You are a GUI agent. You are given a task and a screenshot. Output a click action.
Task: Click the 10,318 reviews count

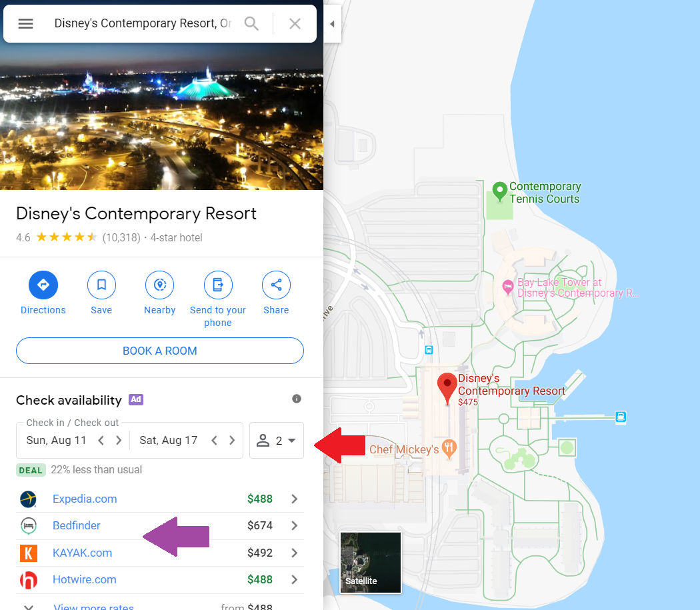121,237
